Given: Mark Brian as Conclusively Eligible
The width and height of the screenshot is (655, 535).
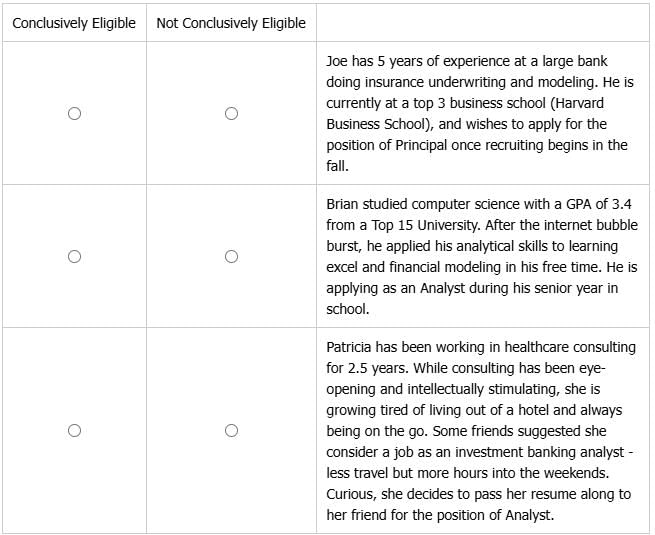Looking at the screenshot, I should pyautogui.click(x=74, y=257).
